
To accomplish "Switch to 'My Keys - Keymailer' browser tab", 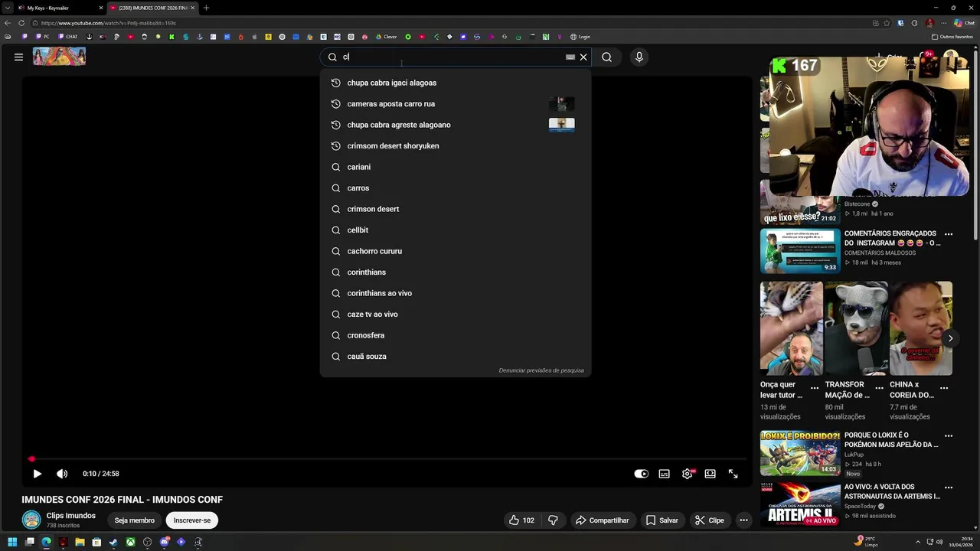I will 60,8.
